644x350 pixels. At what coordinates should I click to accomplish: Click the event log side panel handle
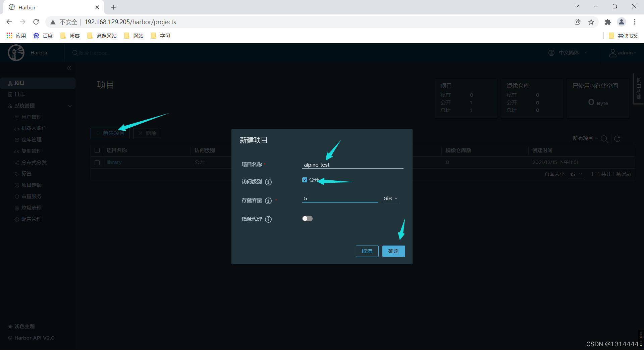(639, 89)
